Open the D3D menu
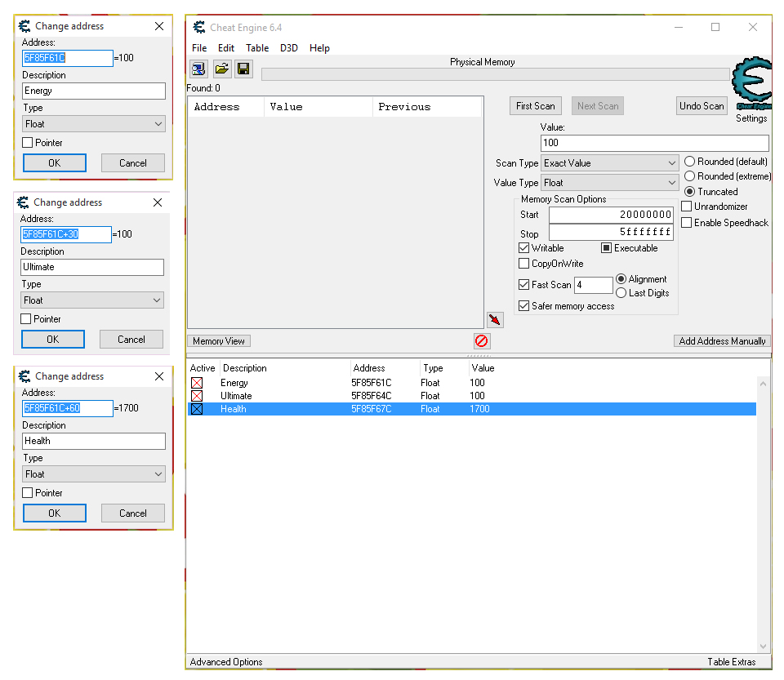 (289, 48)
